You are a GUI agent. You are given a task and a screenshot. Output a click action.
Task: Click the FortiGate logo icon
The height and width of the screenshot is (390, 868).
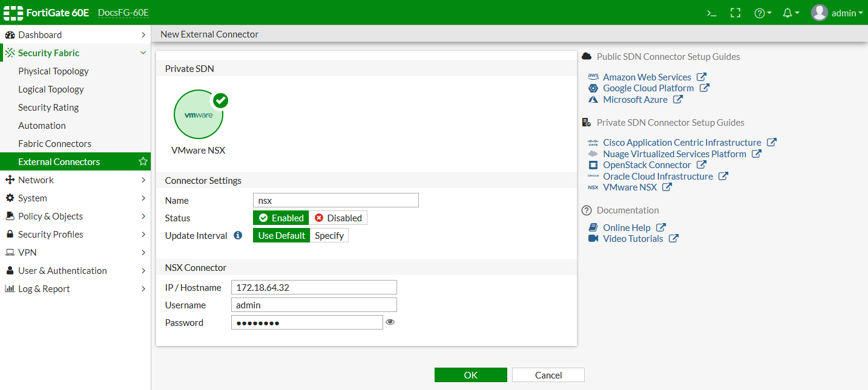point(13,13)
